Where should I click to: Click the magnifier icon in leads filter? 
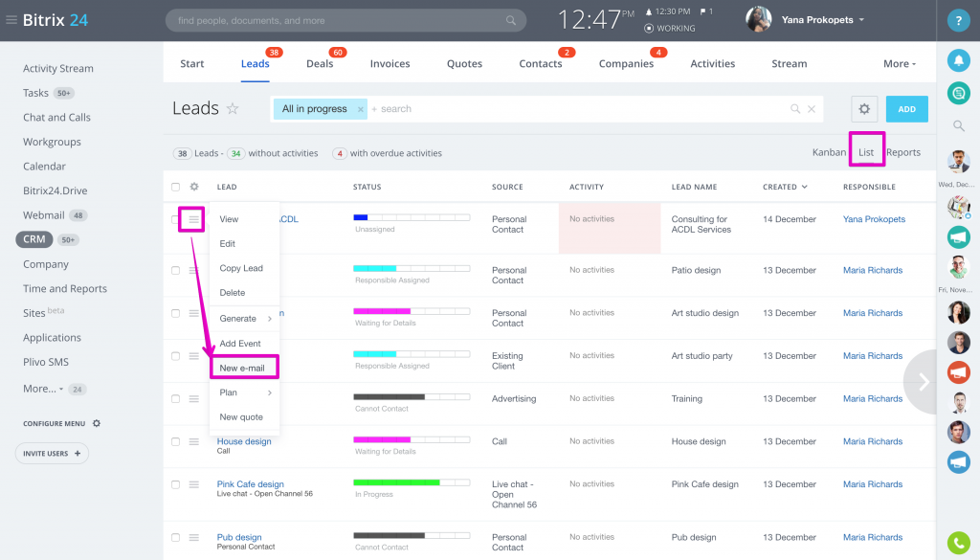795,109
